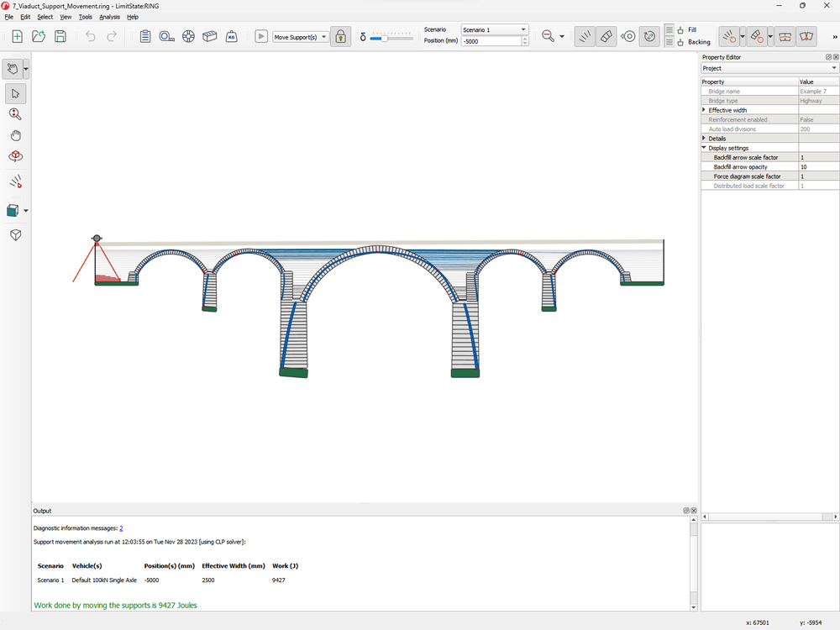
Task: Click the New project icon
Action: coord(17,36)
